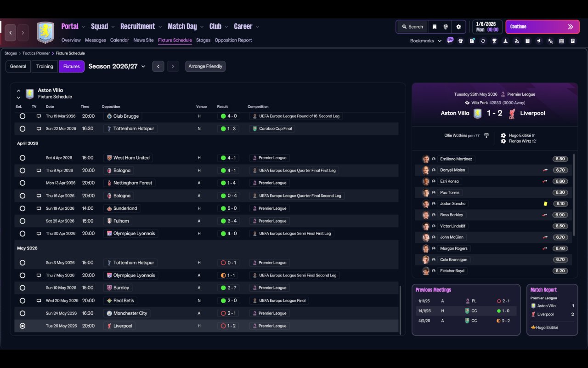The width and height of the screenshot is (588, 368).
Task: Click the red 0 - 1 result for Tottenham Hotspur
Action: [x=228, y=263]
